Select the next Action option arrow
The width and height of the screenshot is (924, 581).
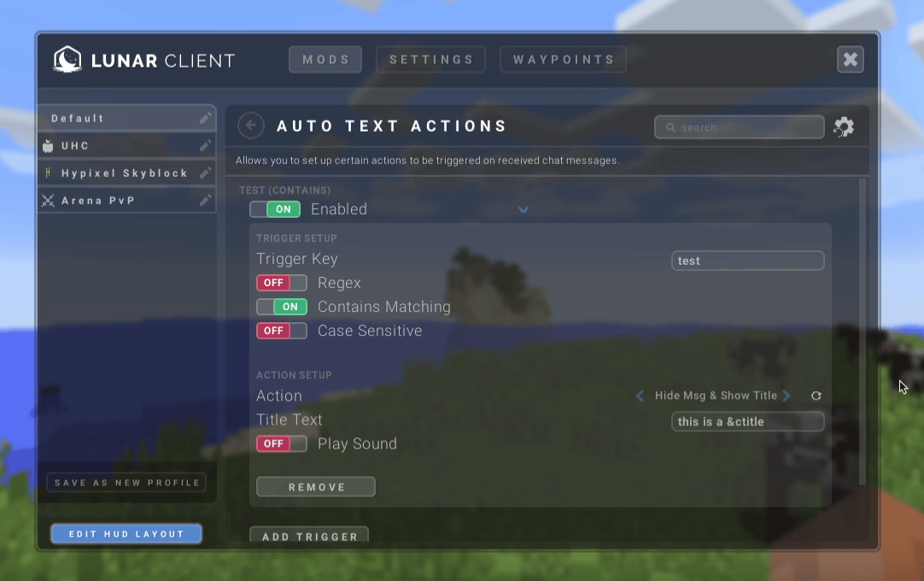(787, 396)
